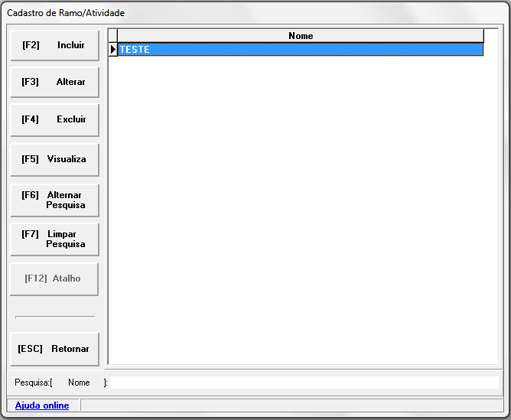Screen dimensions: 511x420
Task: Clear the search with [F7] Limpar Pesquisa
Action: [x=54, y=239]
